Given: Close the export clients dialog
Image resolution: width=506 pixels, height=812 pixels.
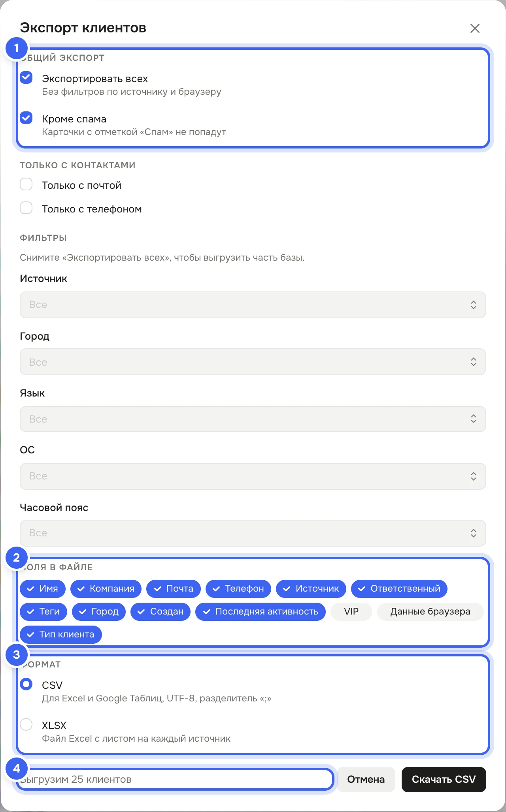Looking at the screenshot, I should [475, 28].
